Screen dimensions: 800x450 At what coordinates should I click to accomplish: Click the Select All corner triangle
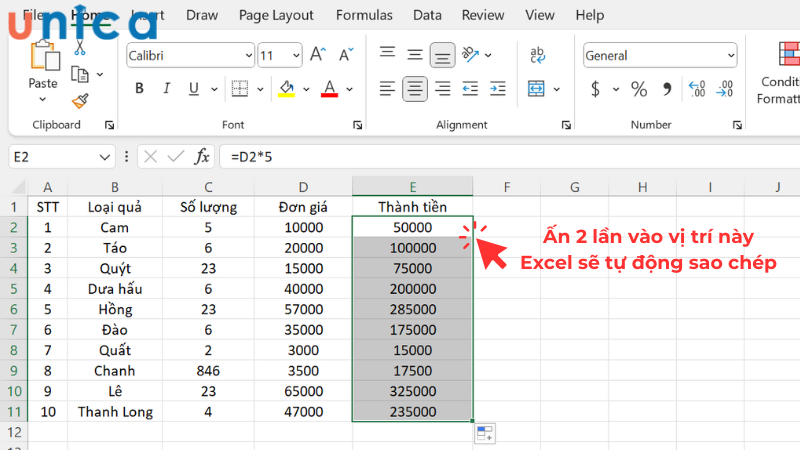point(18,187)
